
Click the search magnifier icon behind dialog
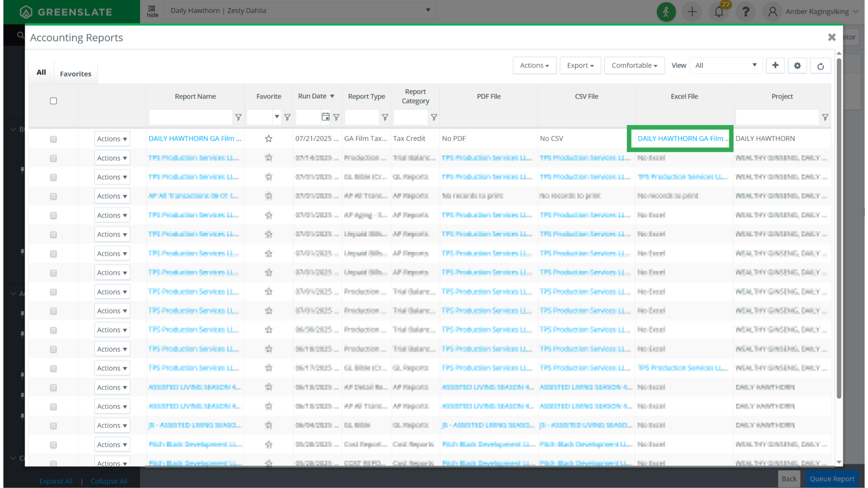click(20, 35)
